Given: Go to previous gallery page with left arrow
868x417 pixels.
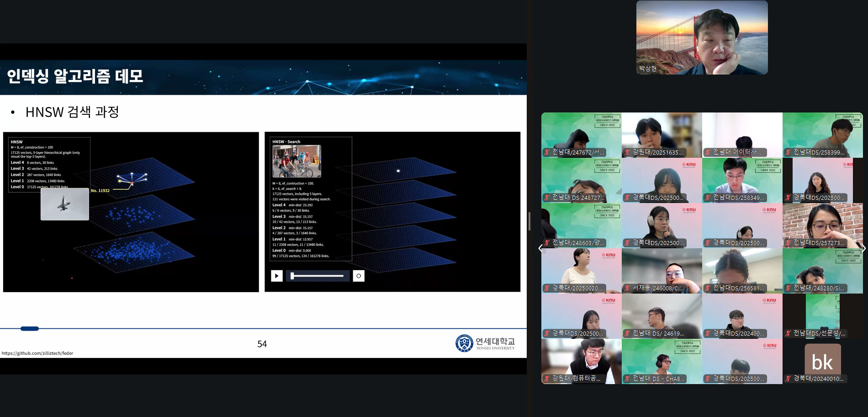Looking at the screenshot, I should pyautogui.click(x=540, y=248).
